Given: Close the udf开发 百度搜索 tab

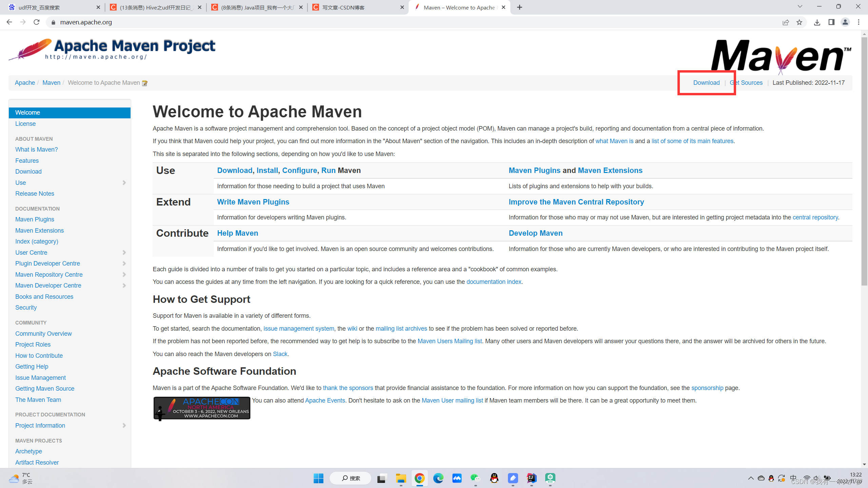Looking at the screenshot, I should click(98, 7).
